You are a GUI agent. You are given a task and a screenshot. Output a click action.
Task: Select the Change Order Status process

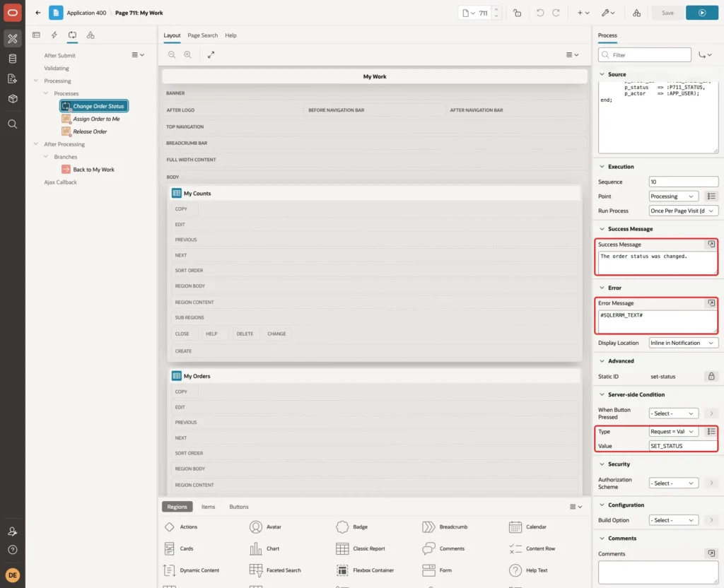(94, 106)
